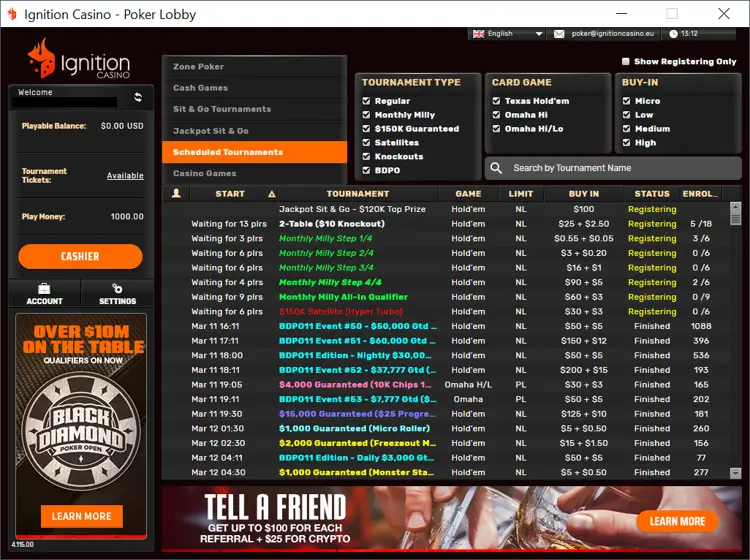The height and width of the screenshot is (560, 750).
Task: Toggle the High buy-in checkbox
Action: tap(626, 143)
